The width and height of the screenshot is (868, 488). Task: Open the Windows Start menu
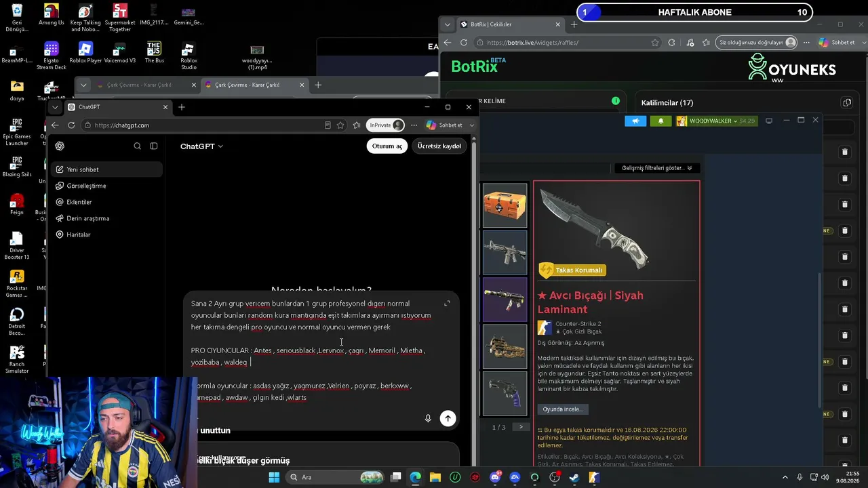coord(274,477)
